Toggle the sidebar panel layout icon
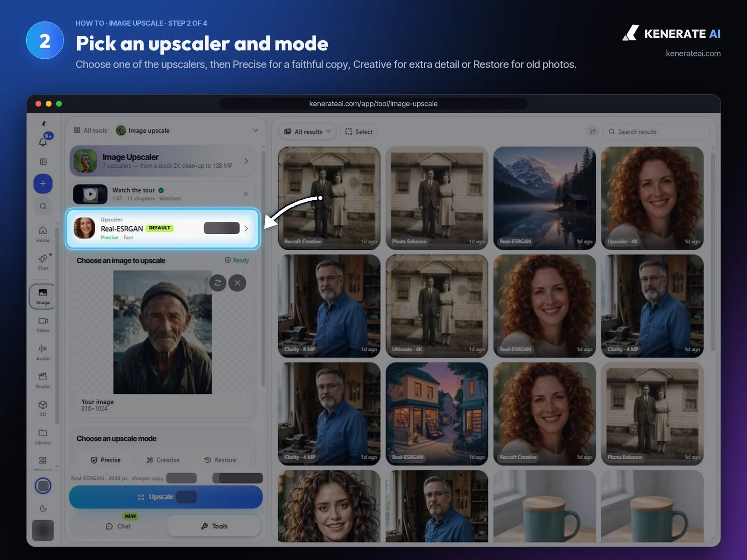 pos(43,162)
